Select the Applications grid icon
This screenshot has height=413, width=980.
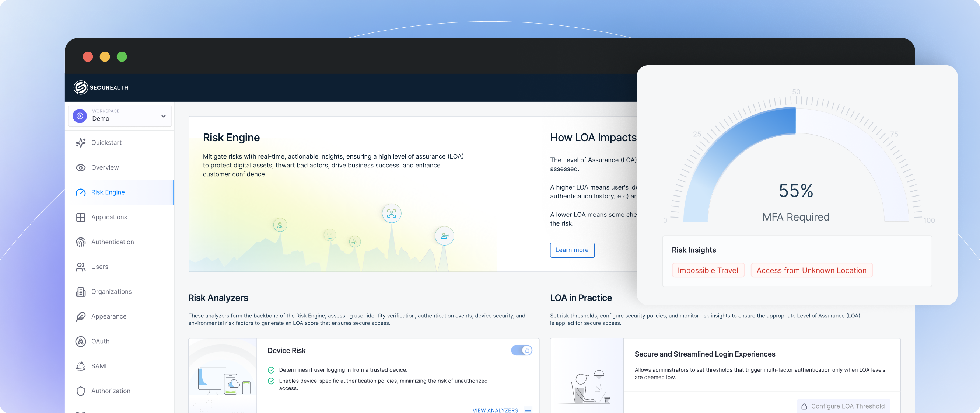81,217
